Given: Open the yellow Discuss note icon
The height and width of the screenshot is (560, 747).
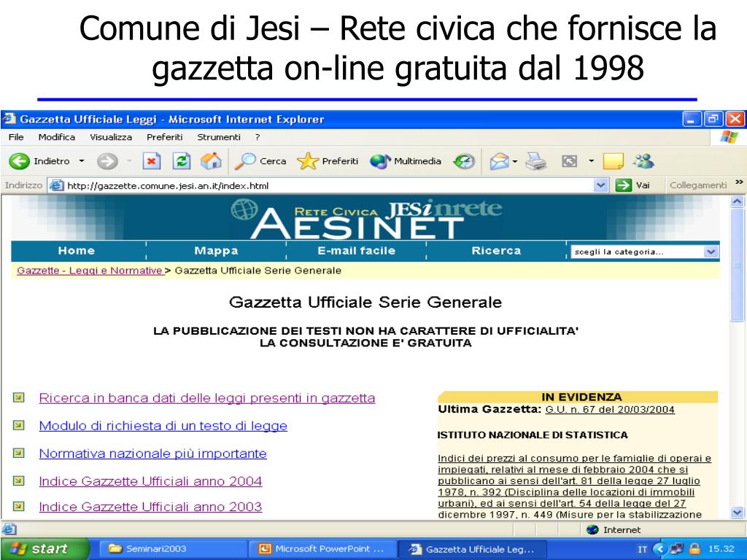Looking at the screenshot, I should pyautogui.click(x=613, y=161).
